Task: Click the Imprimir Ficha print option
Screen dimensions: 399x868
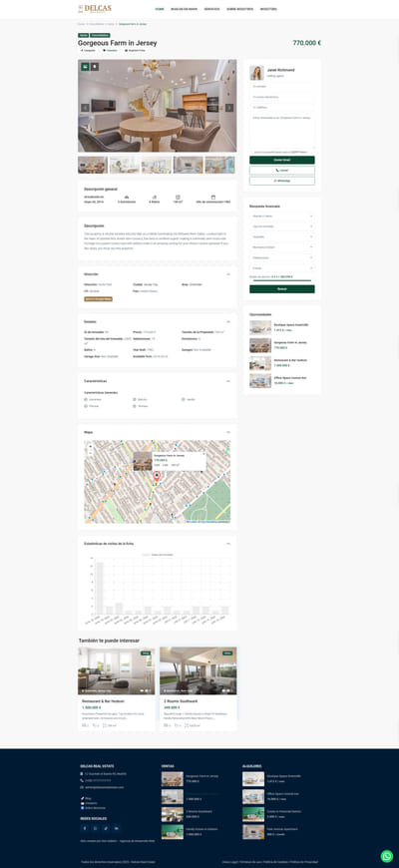Action: click(135, 50)
